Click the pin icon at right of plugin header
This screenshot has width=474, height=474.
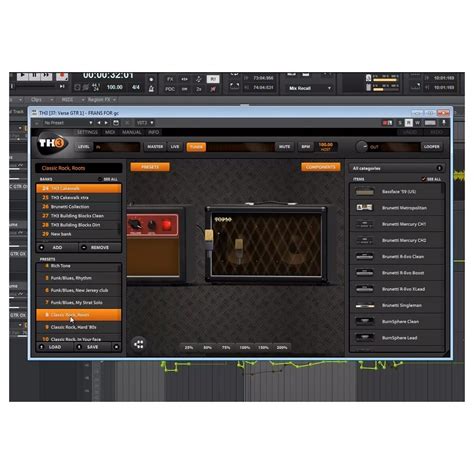(444, 123)
